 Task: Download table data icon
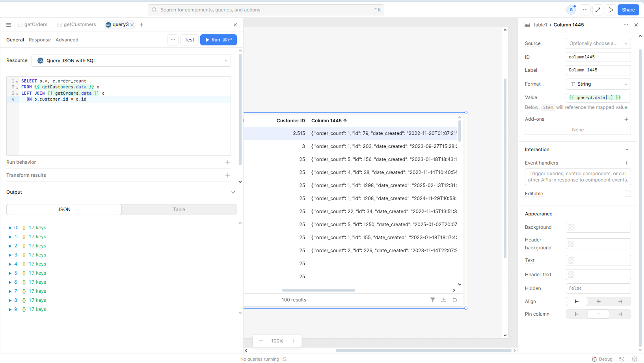pyautogui.click(x=443, y=300)
